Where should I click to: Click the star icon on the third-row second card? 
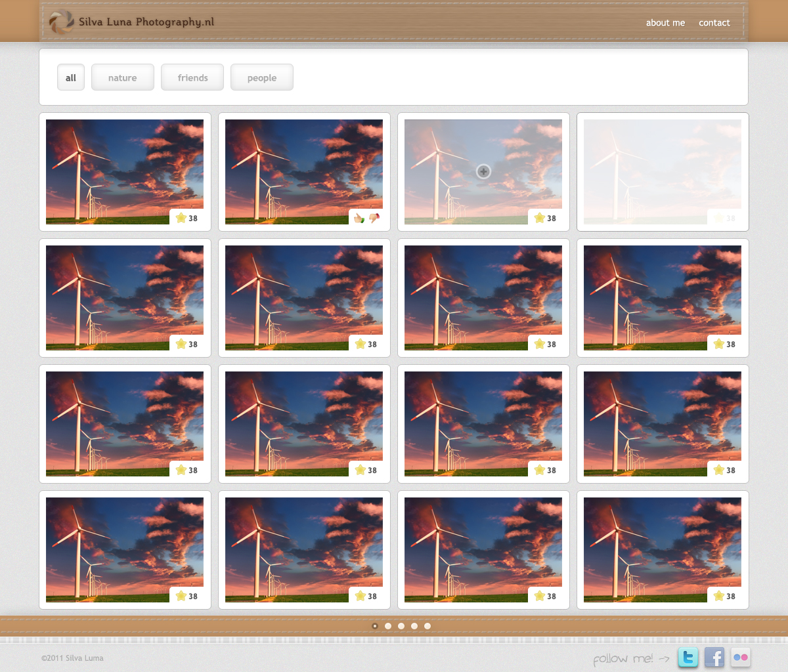361,470
